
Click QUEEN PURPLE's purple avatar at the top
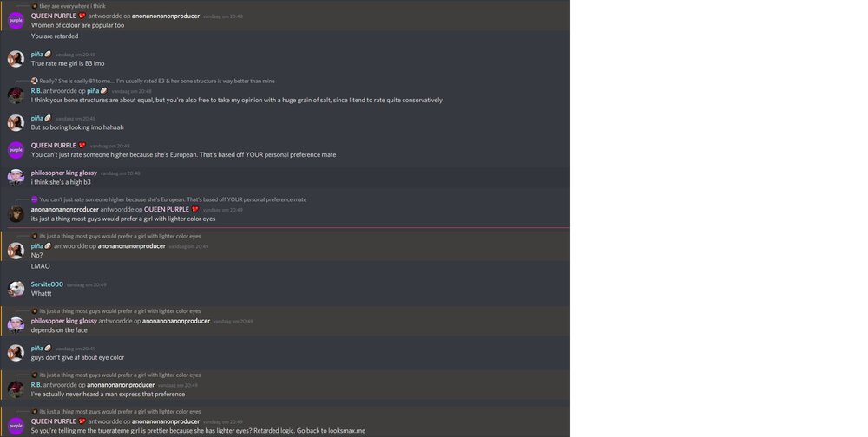pyautogui.click(x=16, y=21)
